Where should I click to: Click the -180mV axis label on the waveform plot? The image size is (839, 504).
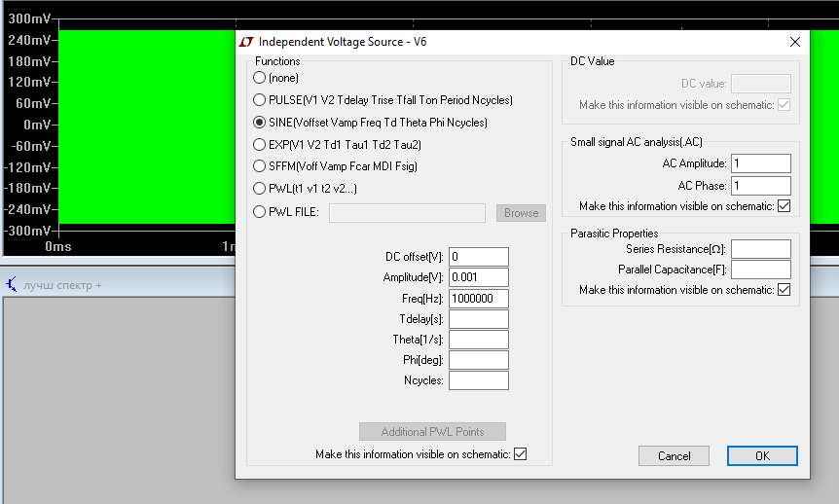[27, 188]
